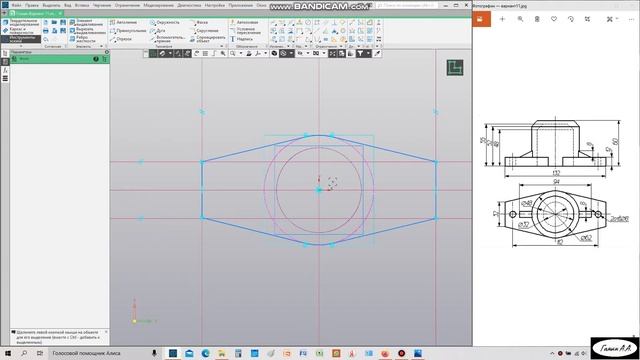Open the Настройка menu
Screen dimensions: 640x360
[215, 5]
